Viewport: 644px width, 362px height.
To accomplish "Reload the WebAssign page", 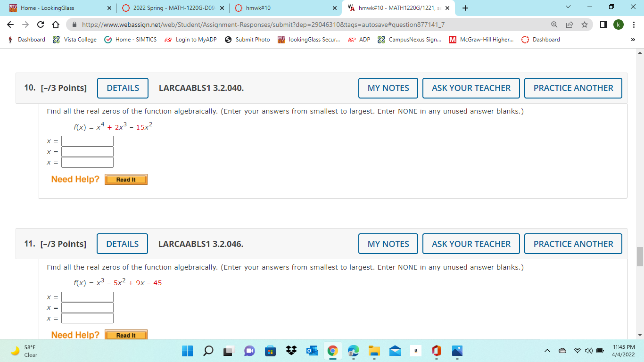I will point(41,25).
